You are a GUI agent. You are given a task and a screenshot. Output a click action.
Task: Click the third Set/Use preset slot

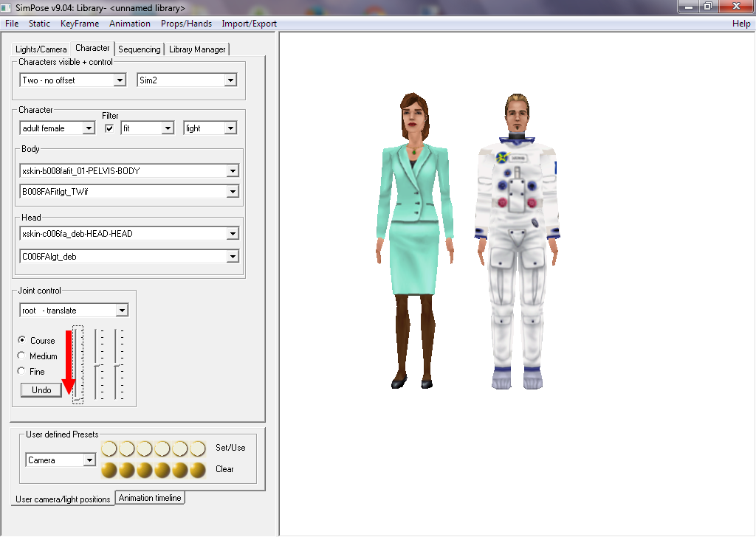(145, 448)
